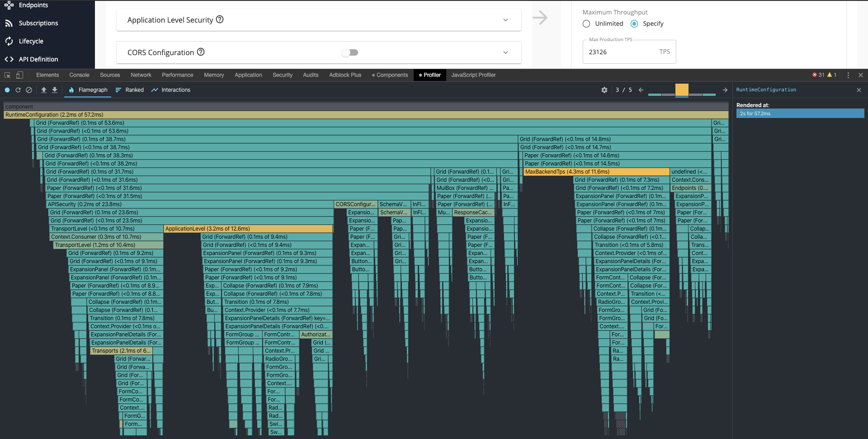Switch to Ranked view
Screen dimensions: 868x439
(x=129, y=90)
